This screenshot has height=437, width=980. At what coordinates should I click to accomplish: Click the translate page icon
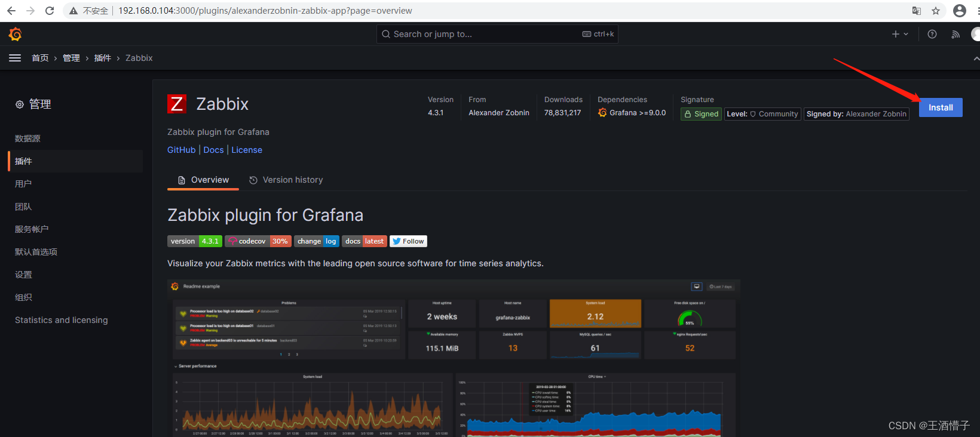(x=917, y=11)
